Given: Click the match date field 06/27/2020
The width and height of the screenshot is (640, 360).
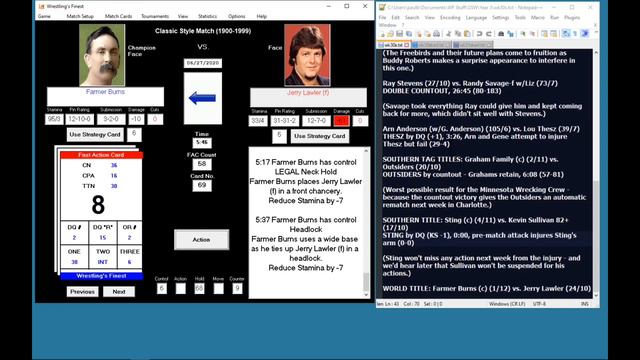Looking at the screenshot, I should [x=203, y=63].
